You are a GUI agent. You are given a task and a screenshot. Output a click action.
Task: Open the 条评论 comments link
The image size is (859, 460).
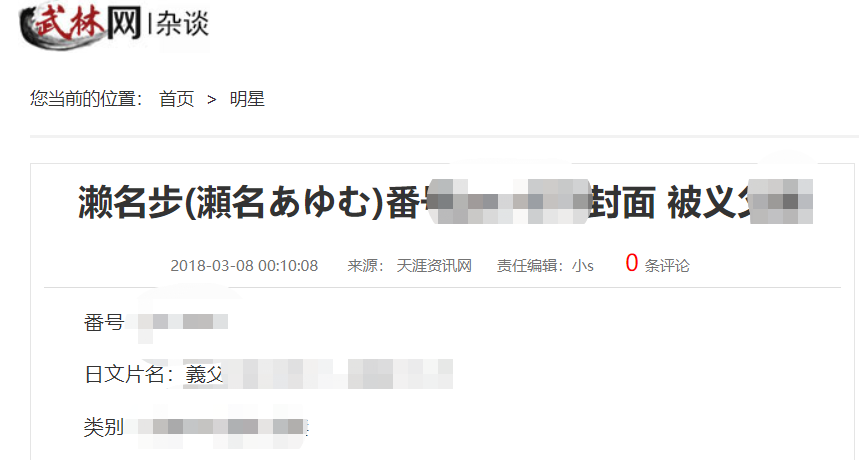click(x=667, y=266)
